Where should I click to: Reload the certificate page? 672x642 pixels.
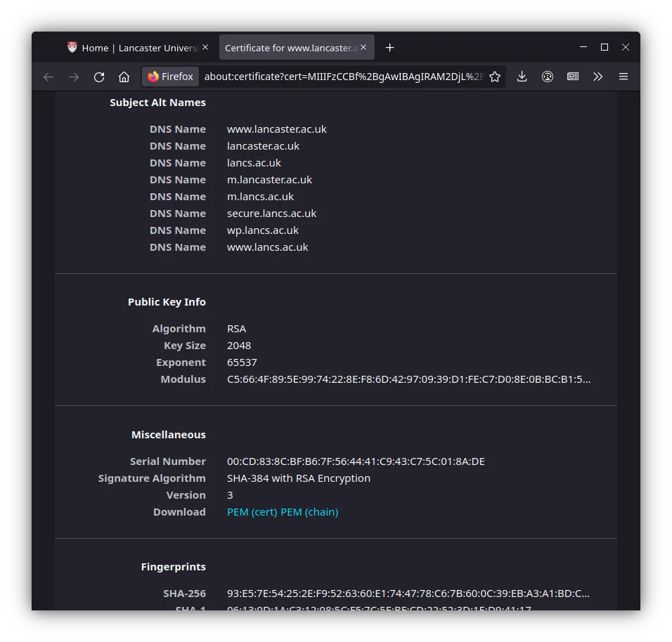(99, 77)
